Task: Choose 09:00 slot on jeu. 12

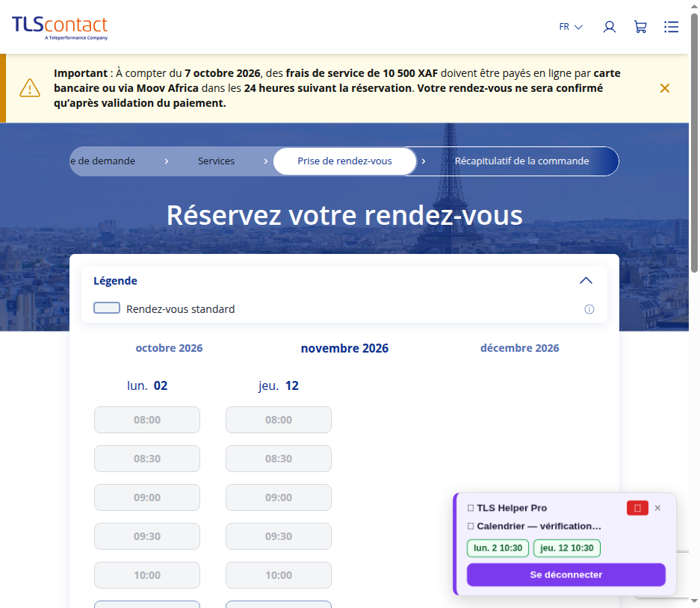Action: pyautogui.click(x=279, y=497)
